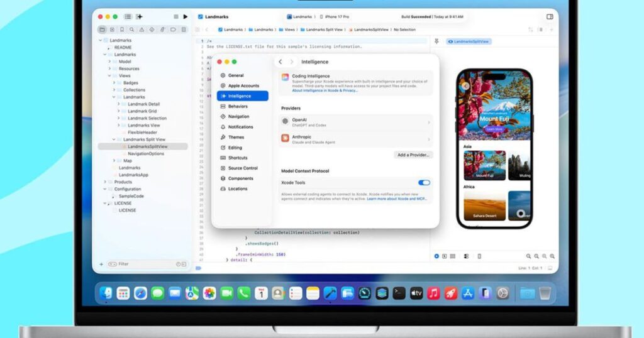
Task: Select the Issue navigator warning triangle icon
Action: [142, 30]
